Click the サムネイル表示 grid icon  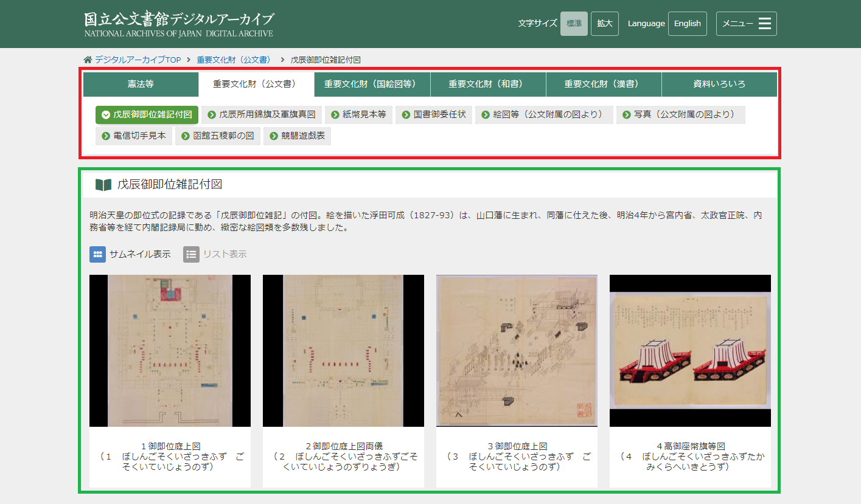(97, 254)
